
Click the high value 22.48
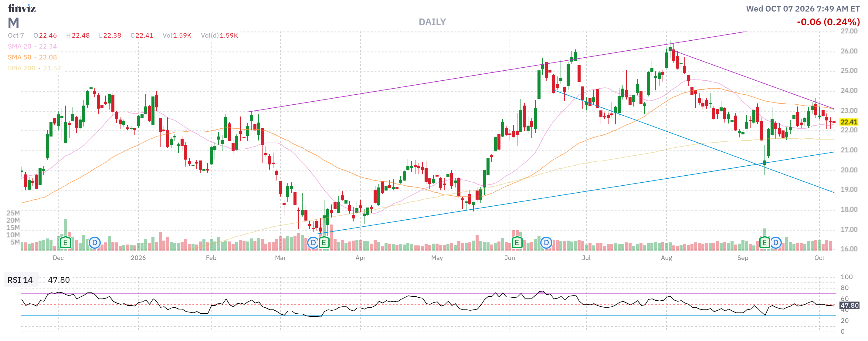point(80,35)
